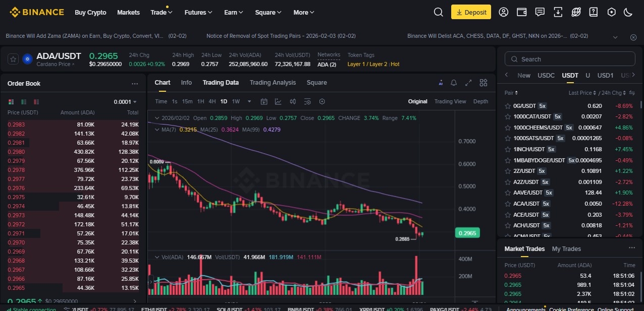Add ADA/USDT to favorites star

tap(14, 59)
